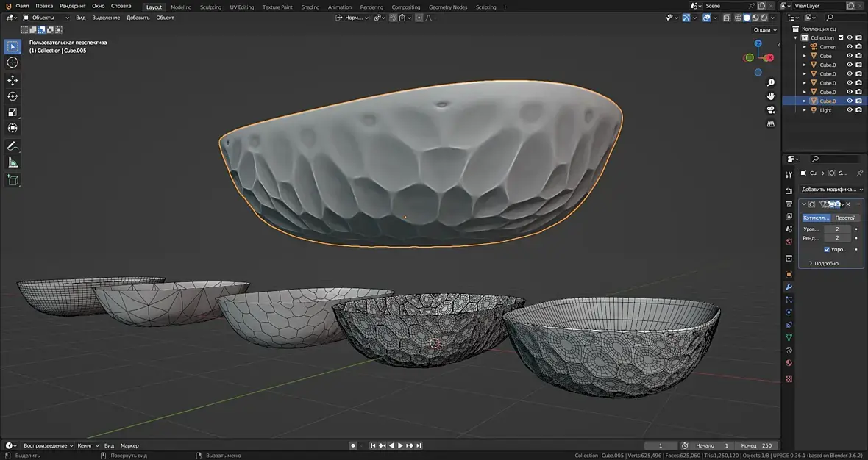868x460 pixels.
Task: Open the Object Data triangle tab
Action: click(x=789, y=337)
